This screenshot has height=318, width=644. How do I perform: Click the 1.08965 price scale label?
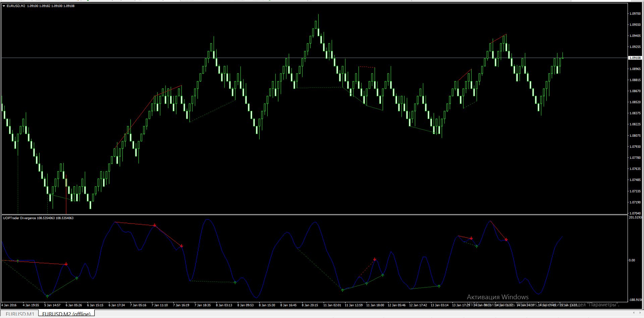(x=635, y=69)
